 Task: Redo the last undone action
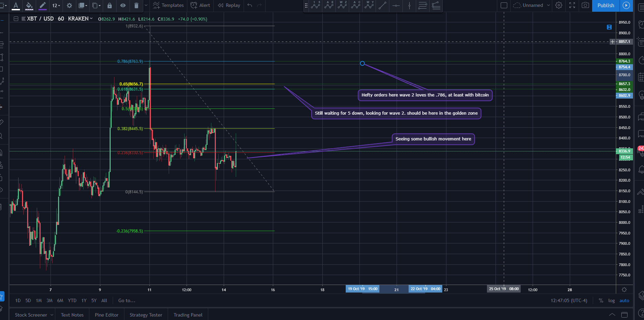pos(259,5)
